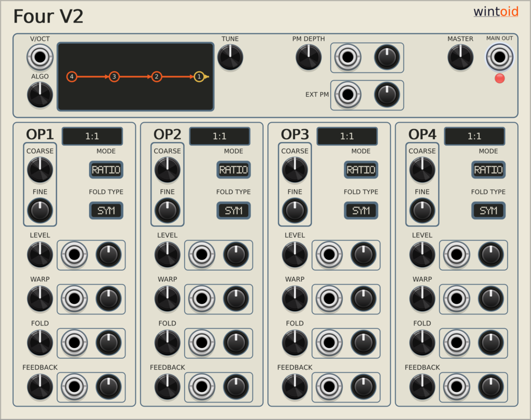Switch OP3 FOLD TYPE SYM button
Screen dimensions: 531x420
(361, 211)
